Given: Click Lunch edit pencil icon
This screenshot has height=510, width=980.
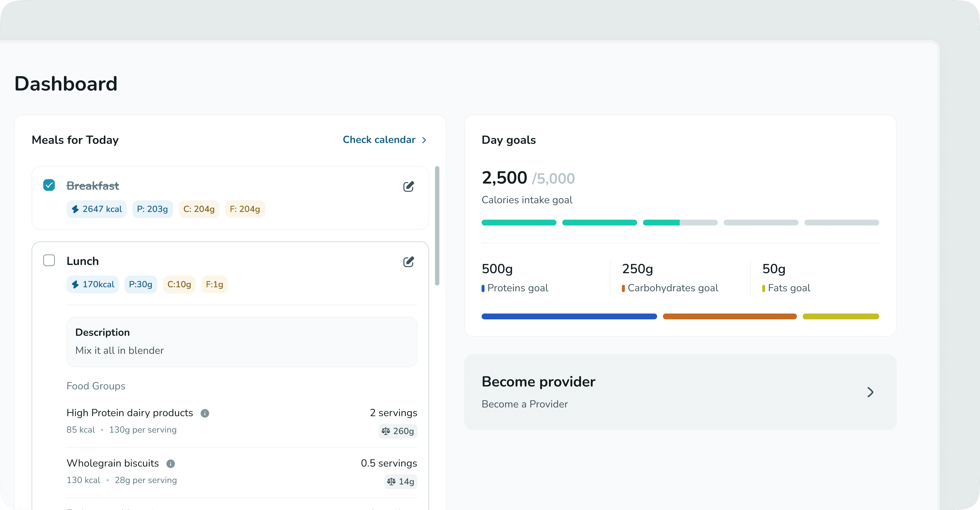Looking at the screenshot, I should pyautogui.click(x=408, y=262).
